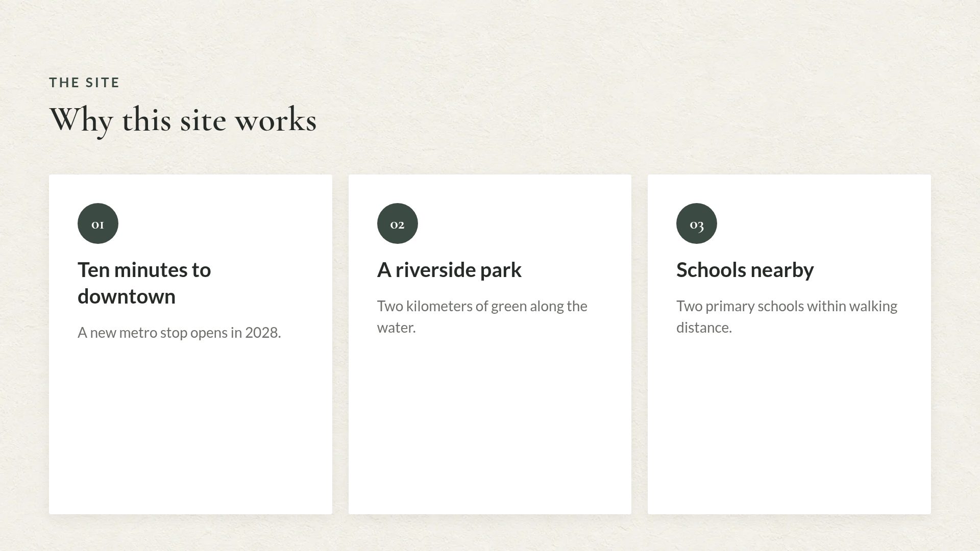
Task: Click the Ten minutes to downtown heading
Action: (x=144, y=283)
